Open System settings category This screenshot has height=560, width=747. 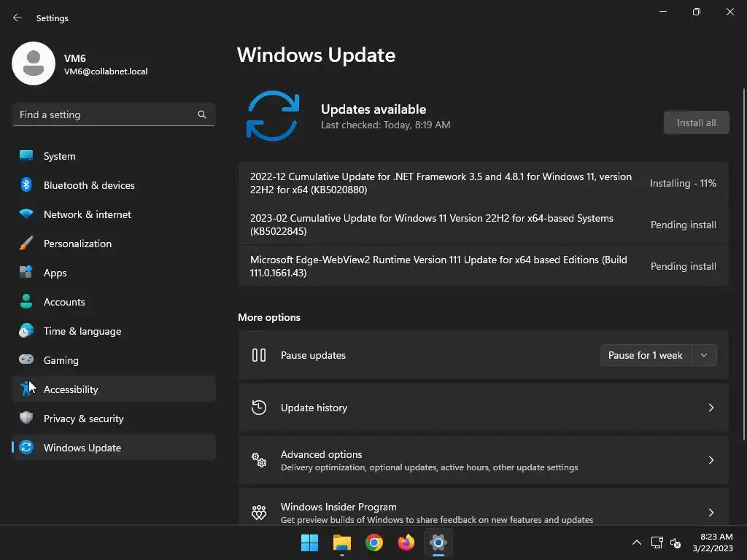tap(114, 156)
